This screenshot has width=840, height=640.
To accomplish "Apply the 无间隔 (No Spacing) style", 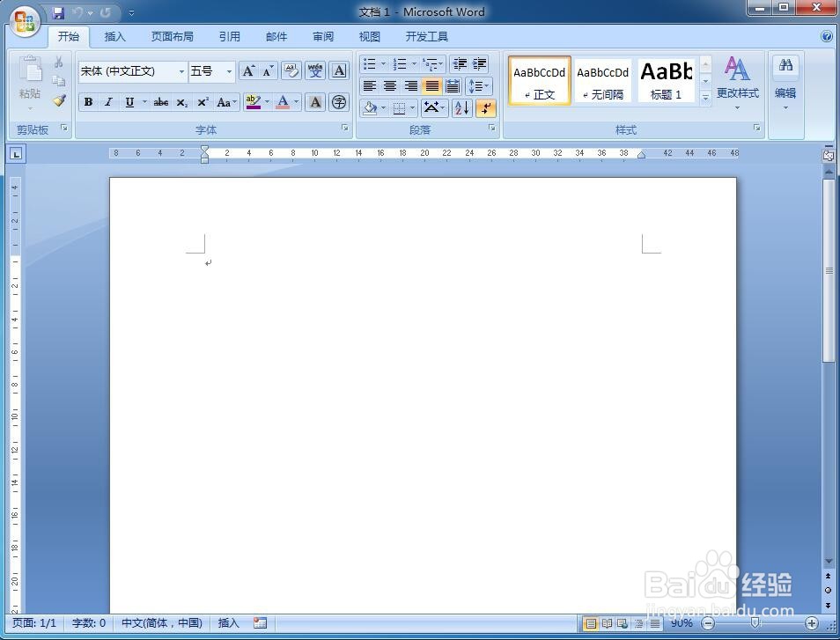I will tap(602, 80).
